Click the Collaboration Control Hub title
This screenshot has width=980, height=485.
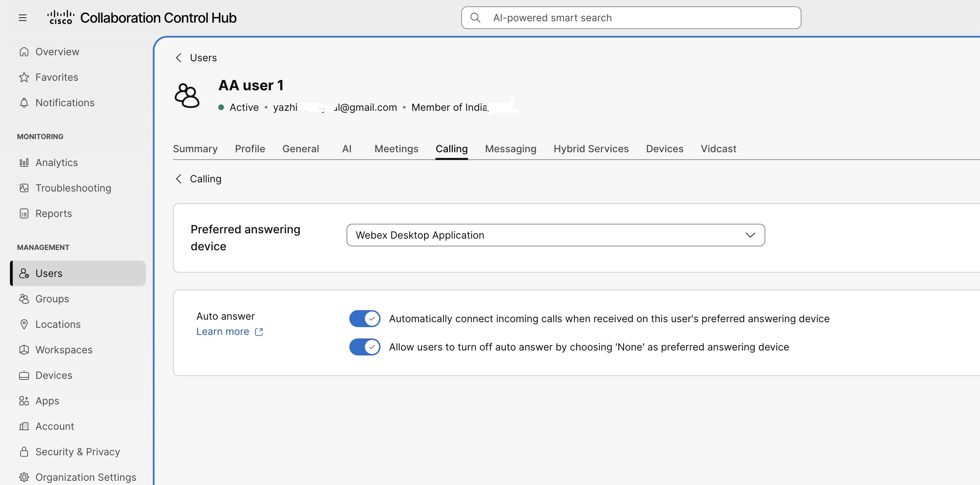click(x=158, y=18)
